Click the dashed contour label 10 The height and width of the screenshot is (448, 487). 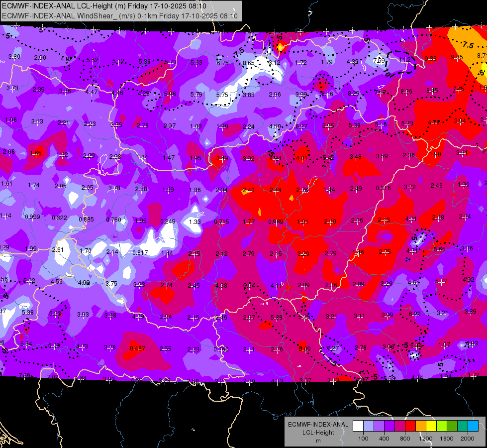coord(388,73)
